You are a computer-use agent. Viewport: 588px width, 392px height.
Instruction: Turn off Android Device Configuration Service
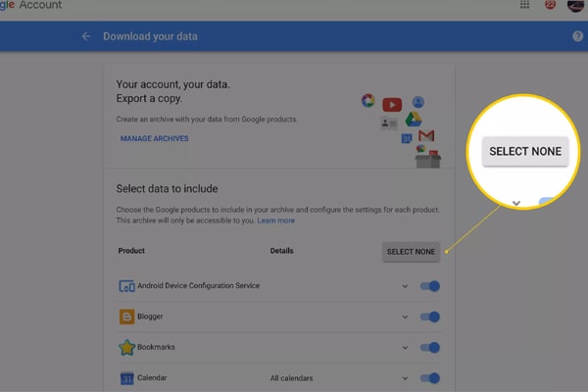(430, 286)
